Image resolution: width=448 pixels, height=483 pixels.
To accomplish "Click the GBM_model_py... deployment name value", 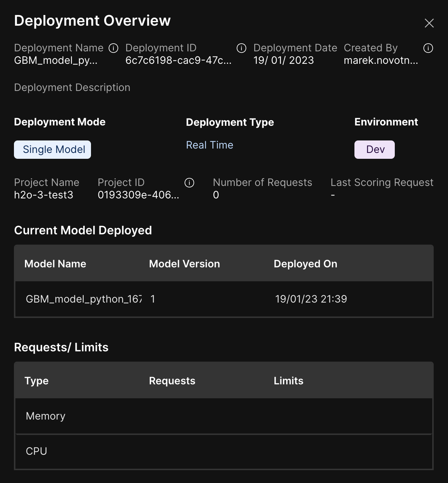I will [x=56, y=61].
